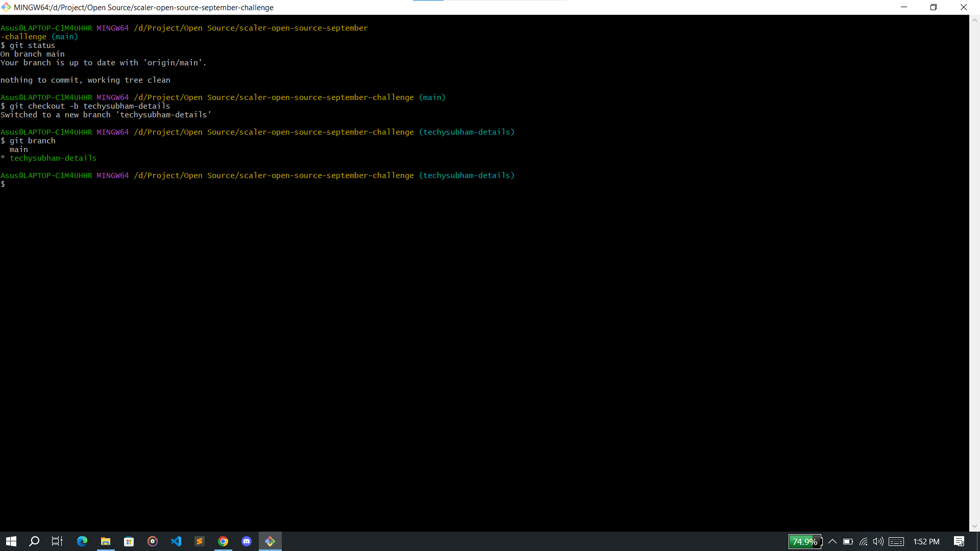Open File Explorer from the taskbar

(x=105, y=541)
